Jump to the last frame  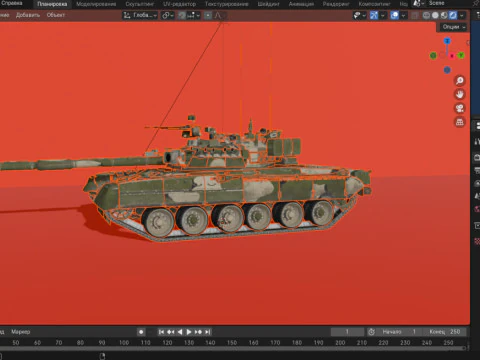pos(207,332)
